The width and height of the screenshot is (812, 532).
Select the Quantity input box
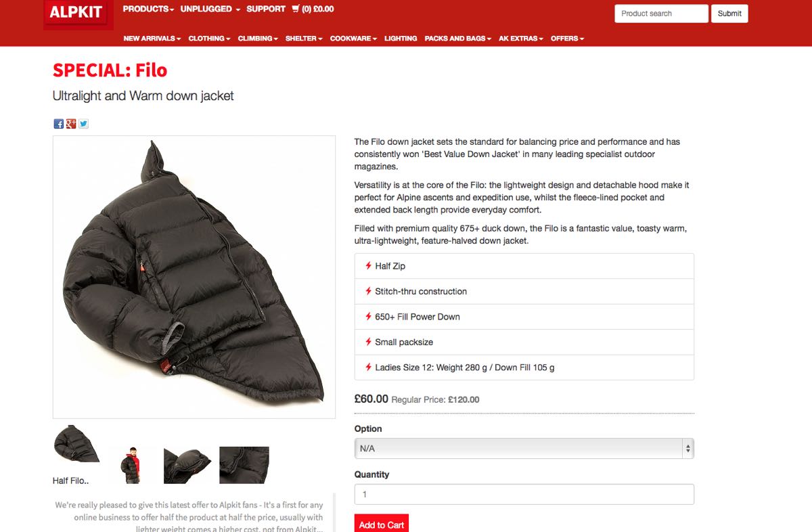click(524, 494)
